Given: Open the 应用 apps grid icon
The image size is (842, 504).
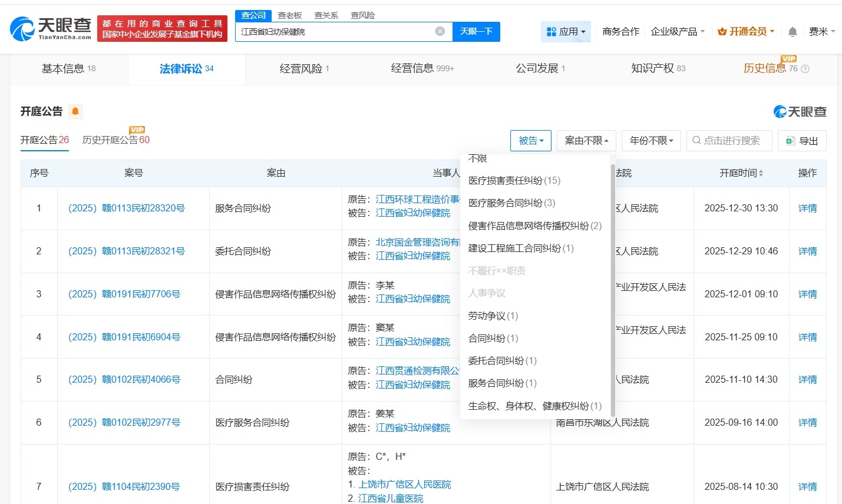Looking at the screenshot, I should (553, 31).
